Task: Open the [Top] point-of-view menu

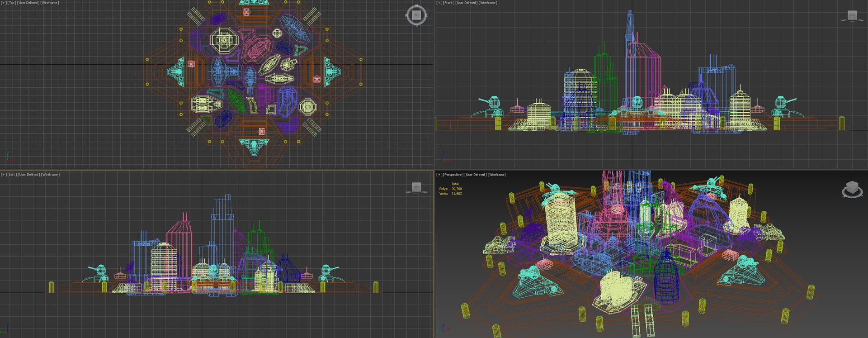Action: coord(12,3)
